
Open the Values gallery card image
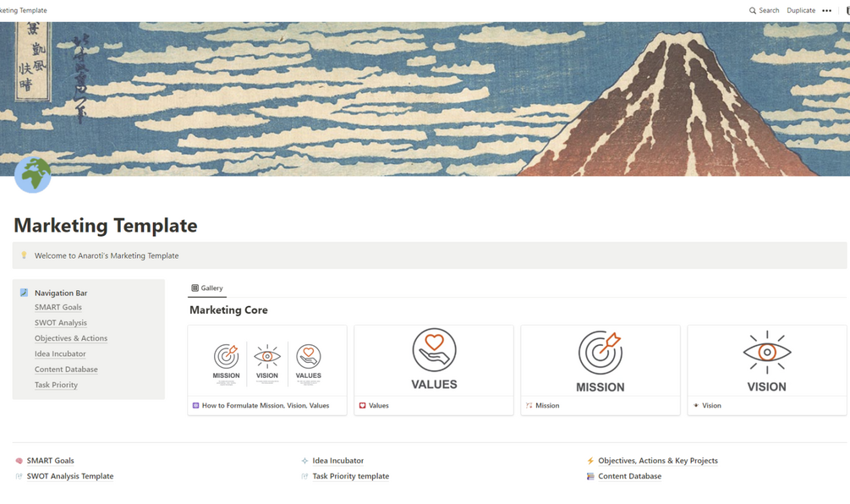(434, 361)
